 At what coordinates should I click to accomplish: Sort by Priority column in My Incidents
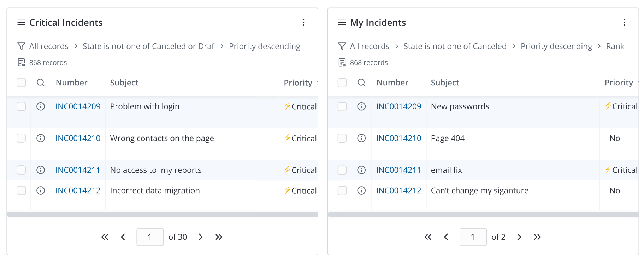click(x=619, y=83)
